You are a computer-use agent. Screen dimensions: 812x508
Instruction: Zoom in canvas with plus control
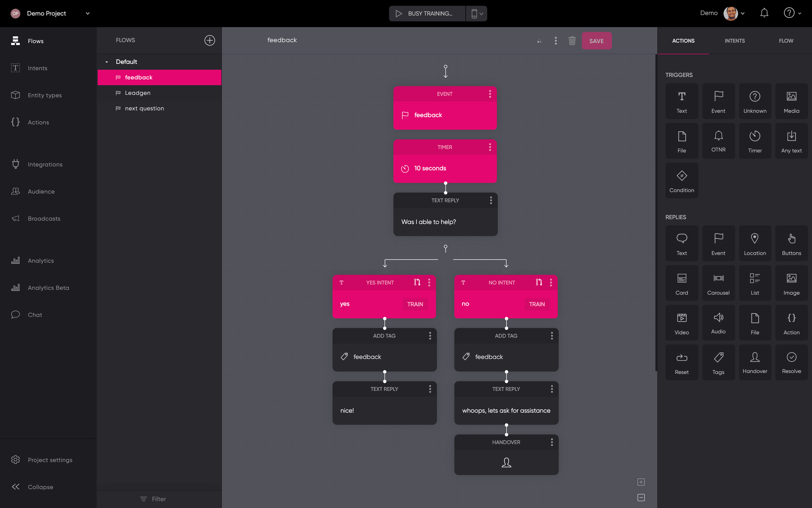[x=641, y=482]
